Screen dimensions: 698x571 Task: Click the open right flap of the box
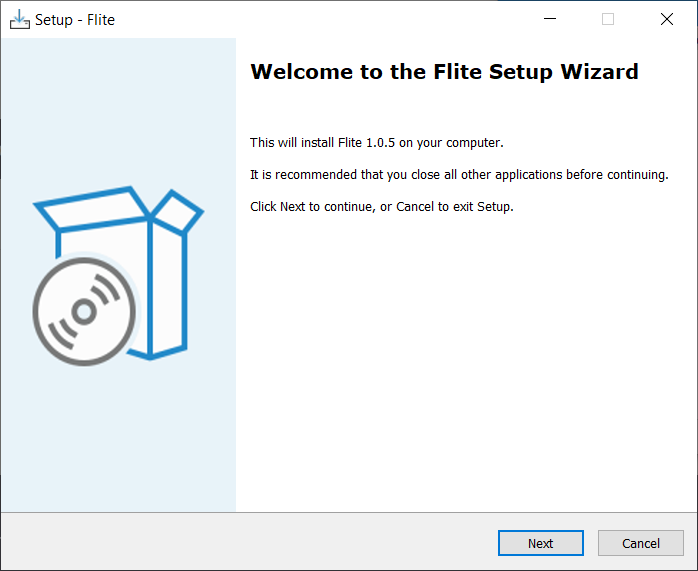click(180, 212)
